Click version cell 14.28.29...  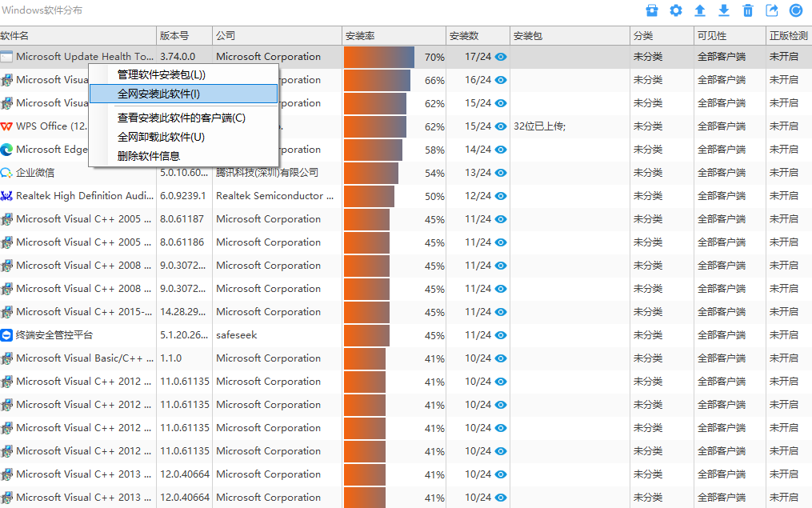point(183,312)
